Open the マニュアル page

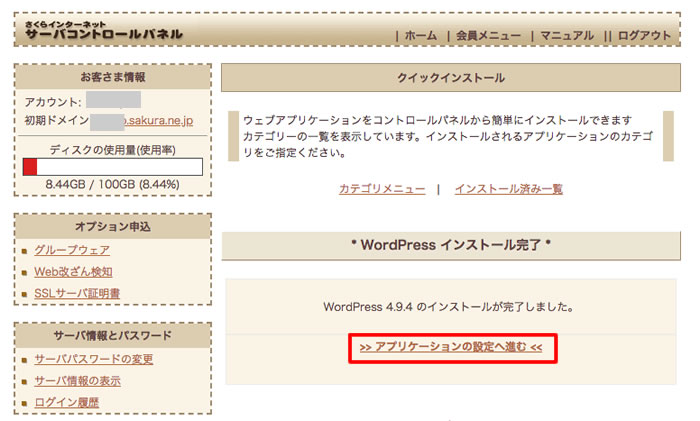[x=567, y=35]
